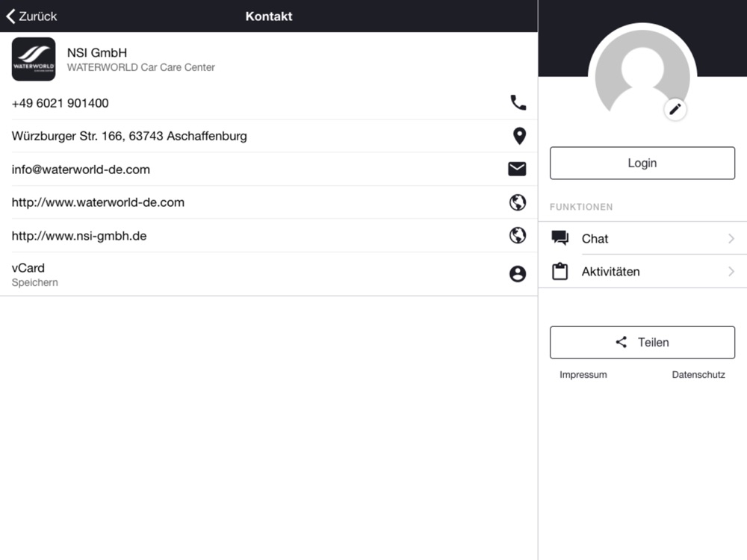Open the Impressum link
The image size is (747, 560).
pyautogui.click(x=583, y=375)
